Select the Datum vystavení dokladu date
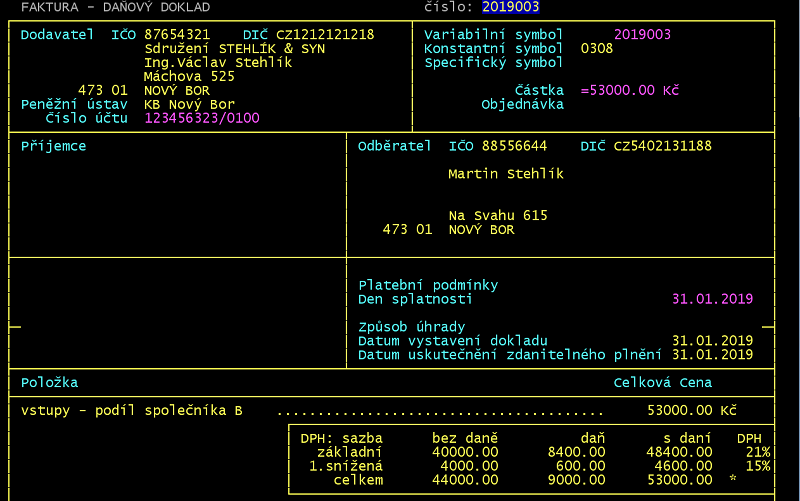The height and width of the screenshot is (501, 800). [712, 341]
